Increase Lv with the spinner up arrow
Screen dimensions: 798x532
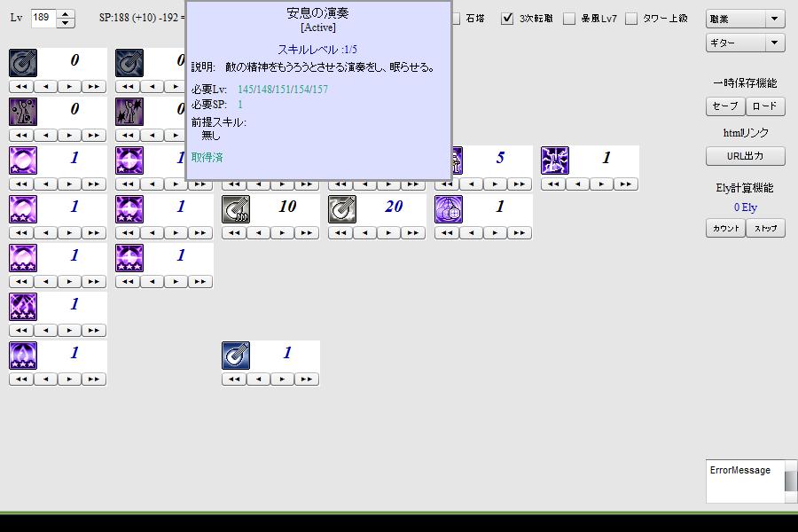tap(66, 13)
